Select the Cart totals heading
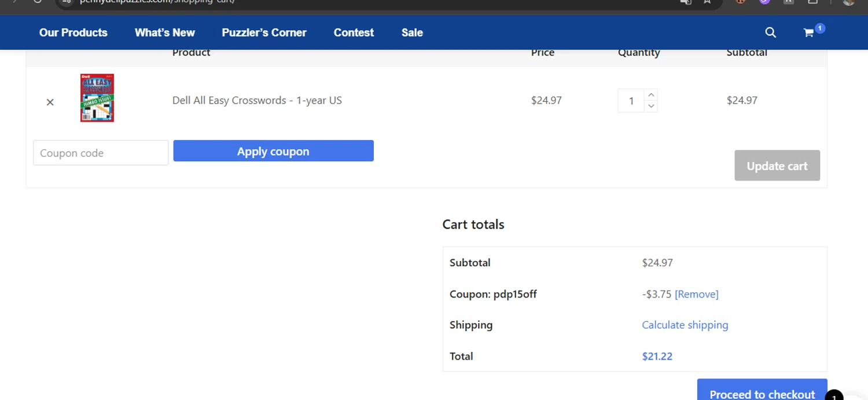Image resolution: width=868 pixels, height=400 pixels. [x=473, y=225]
